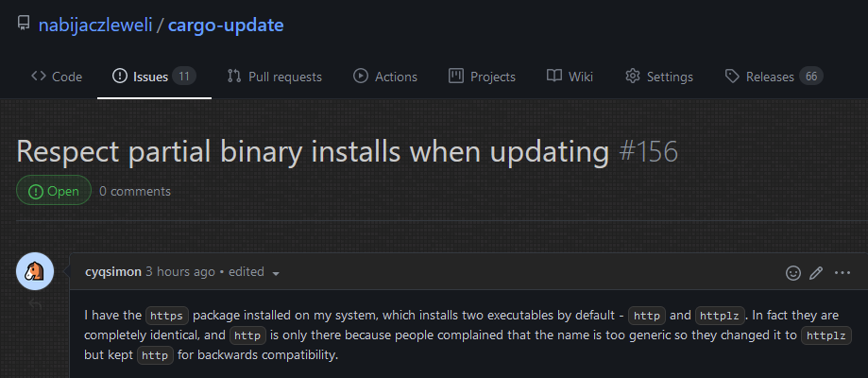Click the pencil edit comment icon
This screenshot has height=378, width=868.
[x=817, y=272]
